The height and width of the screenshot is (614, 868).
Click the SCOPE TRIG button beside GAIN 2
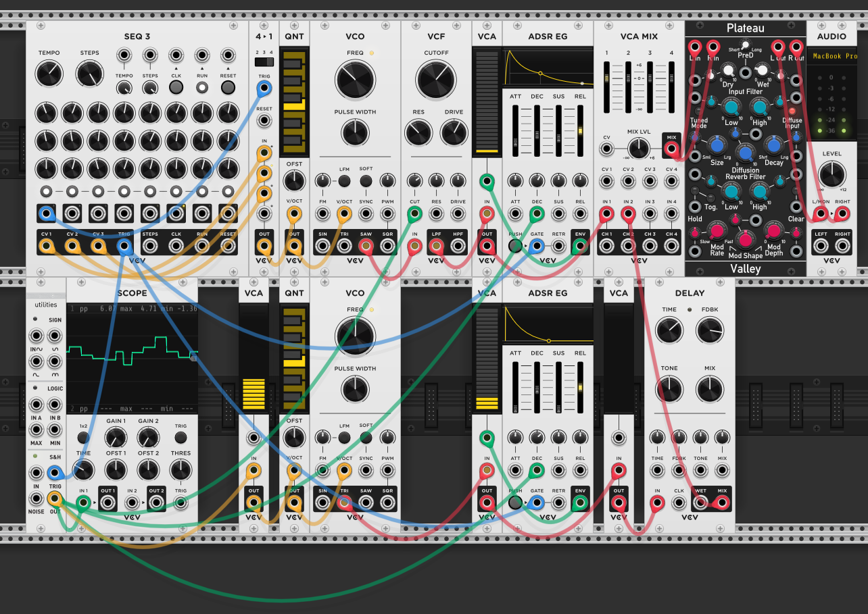pyautogui.click(x=180, y=438)
